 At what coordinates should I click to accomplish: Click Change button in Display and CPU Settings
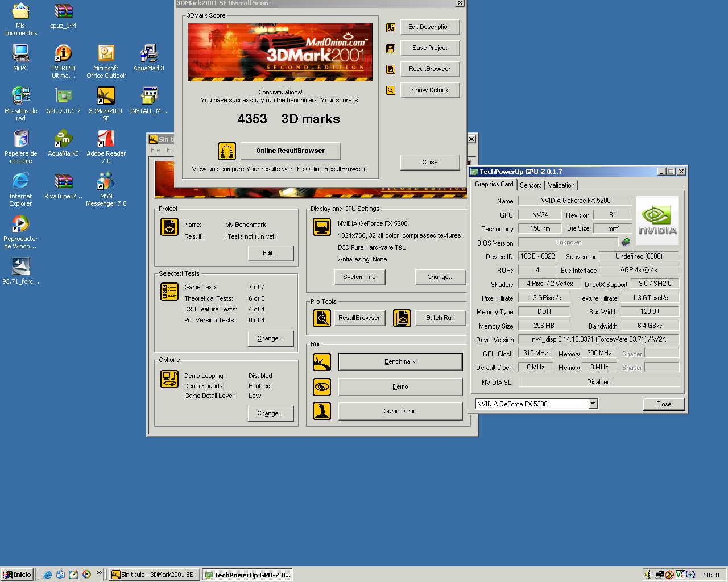(440, 277)
